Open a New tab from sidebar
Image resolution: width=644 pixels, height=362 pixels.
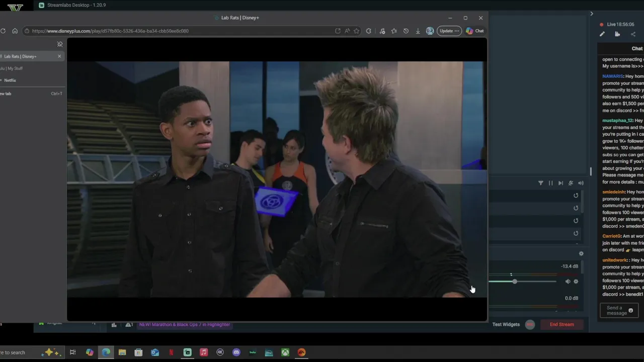pos(31,94)
